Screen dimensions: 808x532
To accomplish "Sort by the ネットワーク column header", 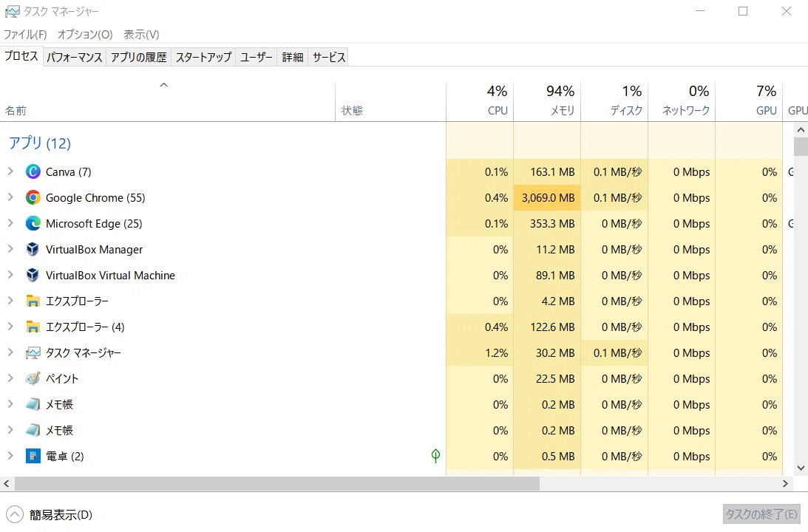I will (682, 101).
